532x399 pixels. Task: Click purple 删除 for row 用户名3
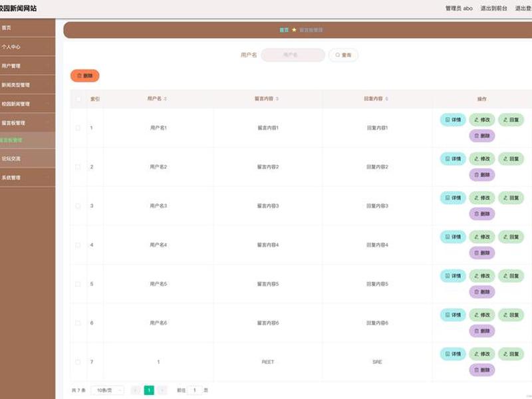[x=481, y=213]
